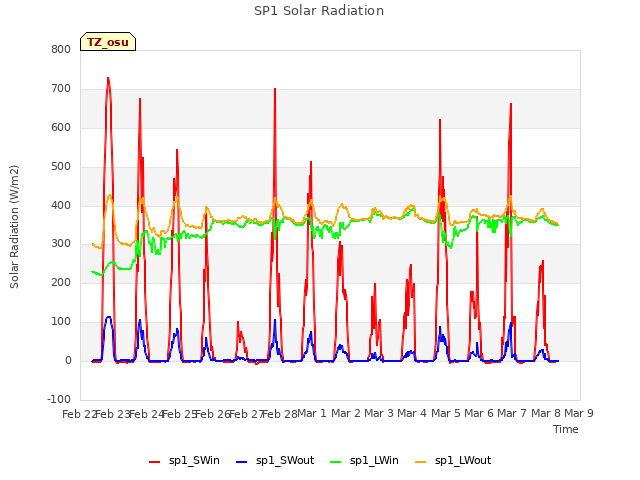Click the Mar 7 x-axis date label
Viewport: 640px width, 480px height.
(512, 413)
